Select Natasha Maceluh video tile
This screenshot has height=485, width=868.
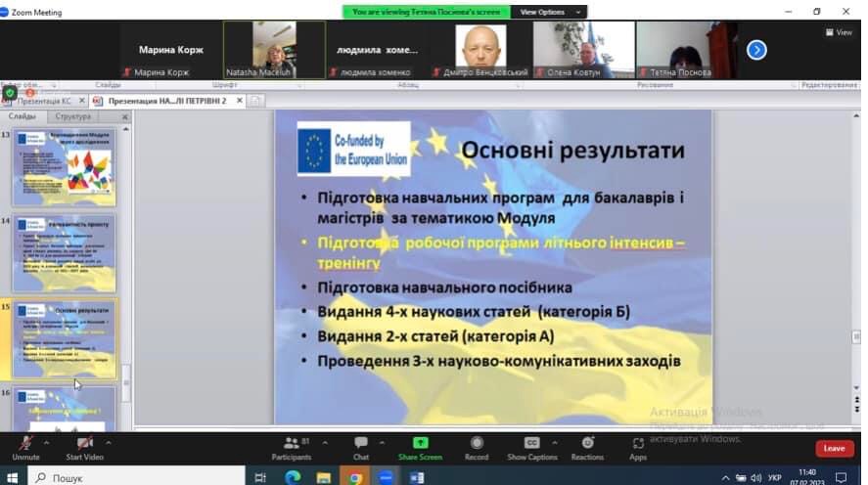point(275,50)
